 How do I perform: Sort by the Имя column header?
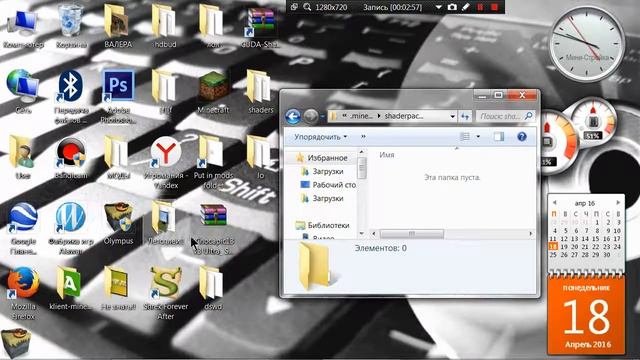[x=387, y=155]
